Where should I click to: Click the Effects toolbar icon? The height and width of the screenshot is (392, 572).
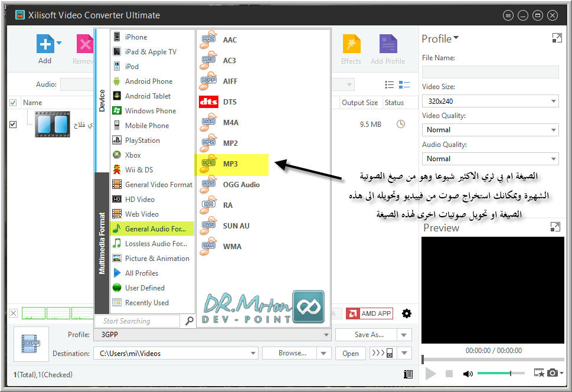pos(351,44)
